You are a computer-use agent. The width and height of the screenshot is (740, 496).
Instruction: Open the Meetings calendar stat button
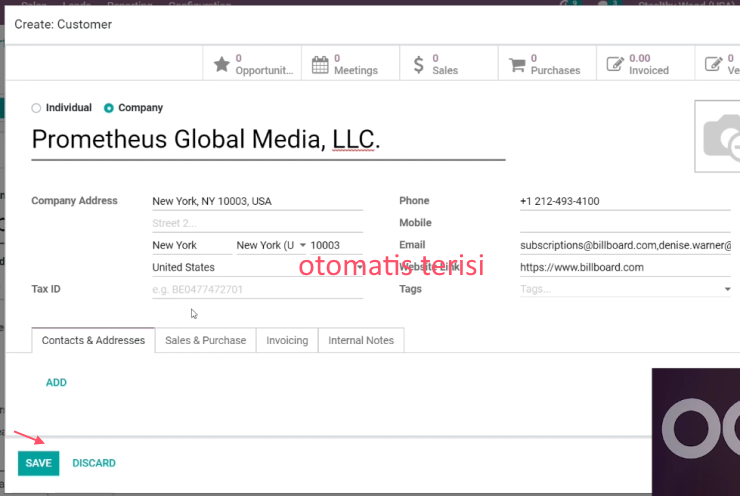pyautogui.click(x=350, y=64)
